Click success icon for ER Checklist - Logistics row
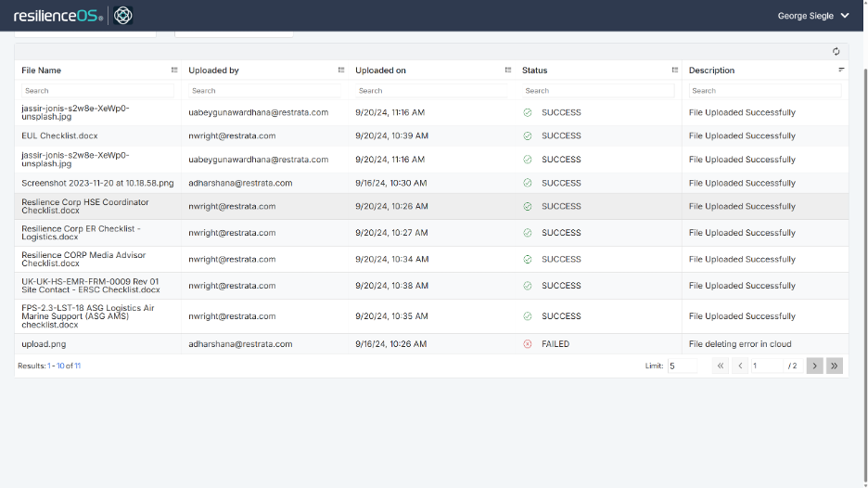The height and width of the screenshot is (488, 868). [527, 233]
